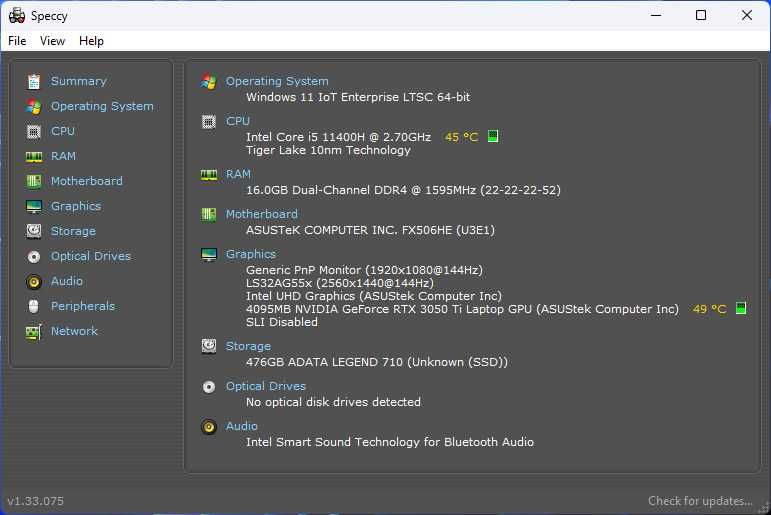Click the board icon beside Motherboard heading in summary
Screen dimensions: 771x515
(209, 214)
